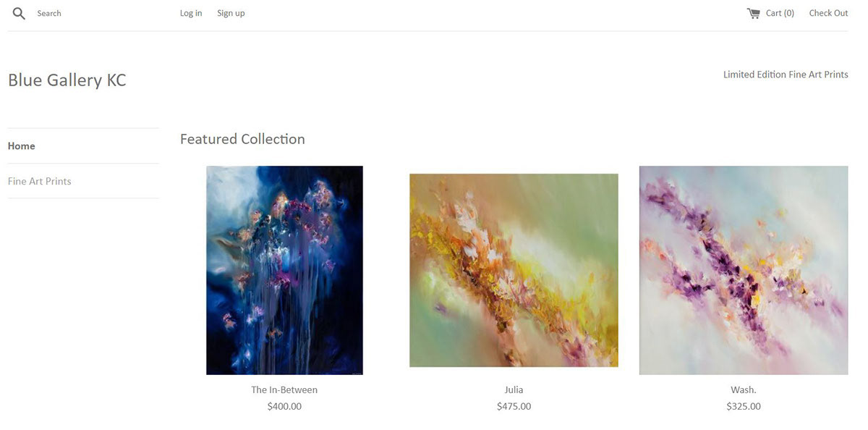868x430 pixels.
Task: Click the shopping cart icon
Action: 754,13
